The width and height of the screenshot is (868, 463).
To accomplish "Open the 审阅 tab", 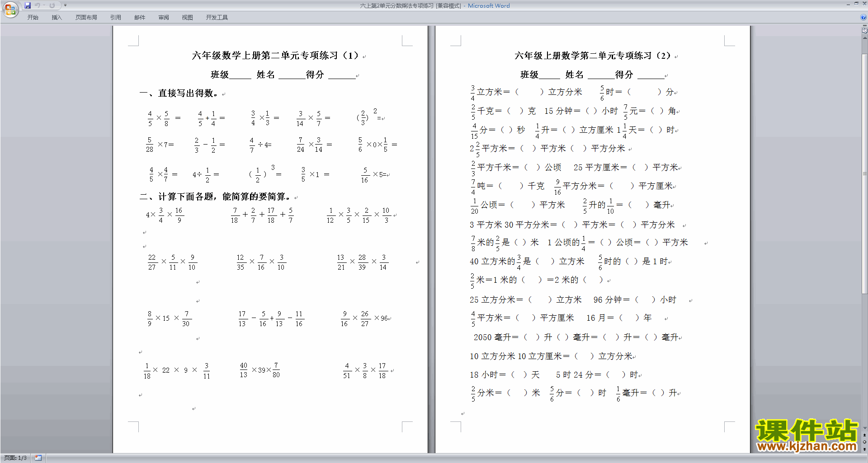I will coord(164,18).
